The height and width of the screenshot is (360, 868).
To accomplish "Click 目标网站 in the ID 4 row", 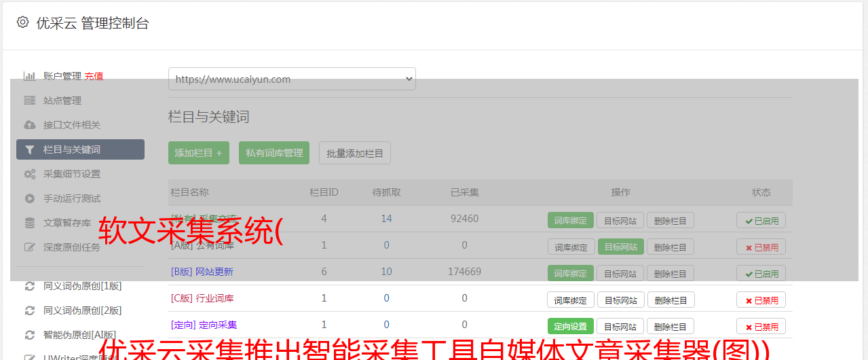I will coord(620,220).
